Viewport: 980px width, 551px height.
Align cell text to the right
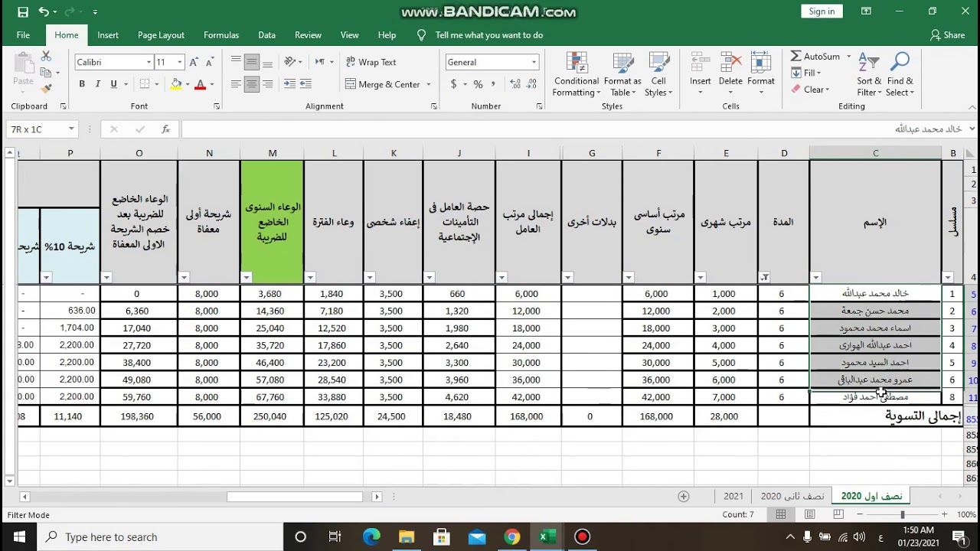pyautogui.click(x=267, y=84)
